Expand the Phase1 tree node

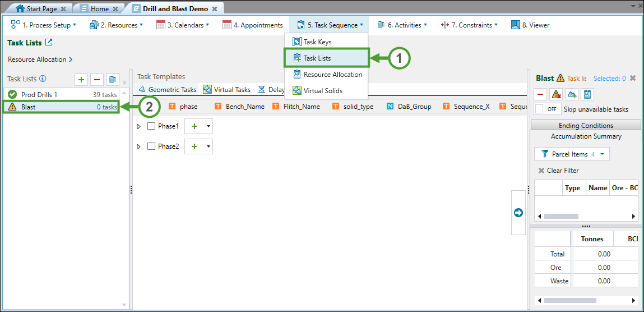tap(139, 126)
